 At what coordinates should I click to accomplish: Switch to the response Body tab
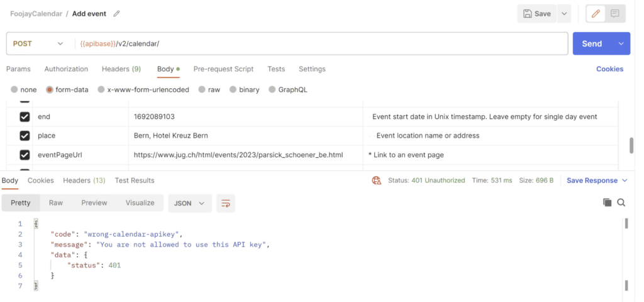coord(10,181)
